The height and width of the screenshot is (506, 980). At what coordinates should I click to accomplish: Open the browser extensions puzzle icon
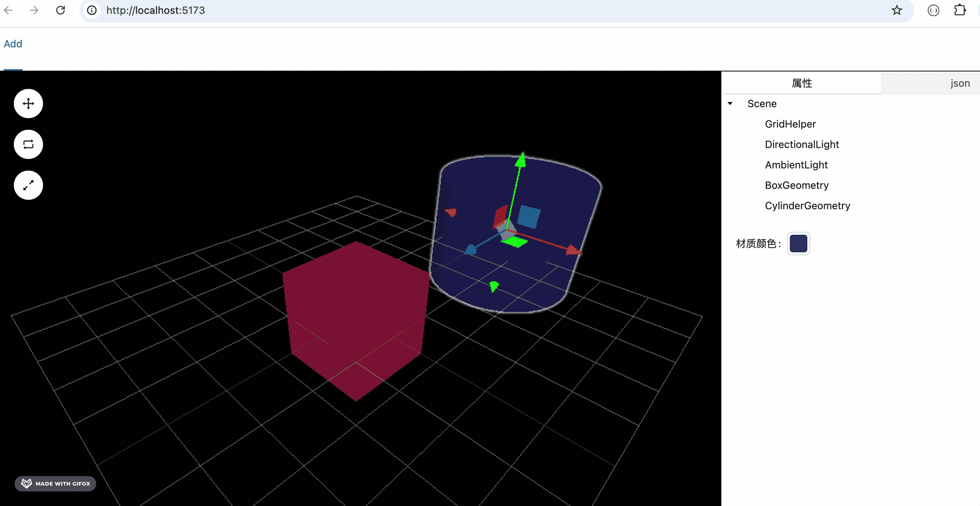pos(960,10)
